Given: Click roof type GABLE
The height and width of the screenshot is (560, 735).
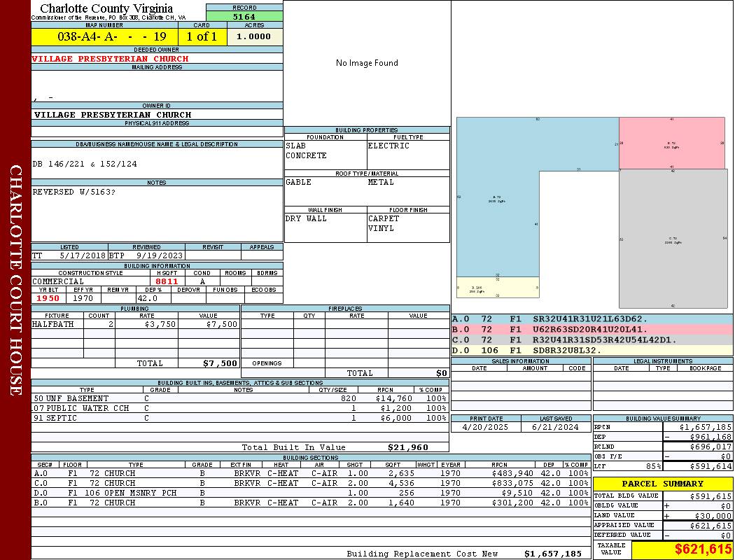Looking at the screenshot, I should (x=299, y=182).
